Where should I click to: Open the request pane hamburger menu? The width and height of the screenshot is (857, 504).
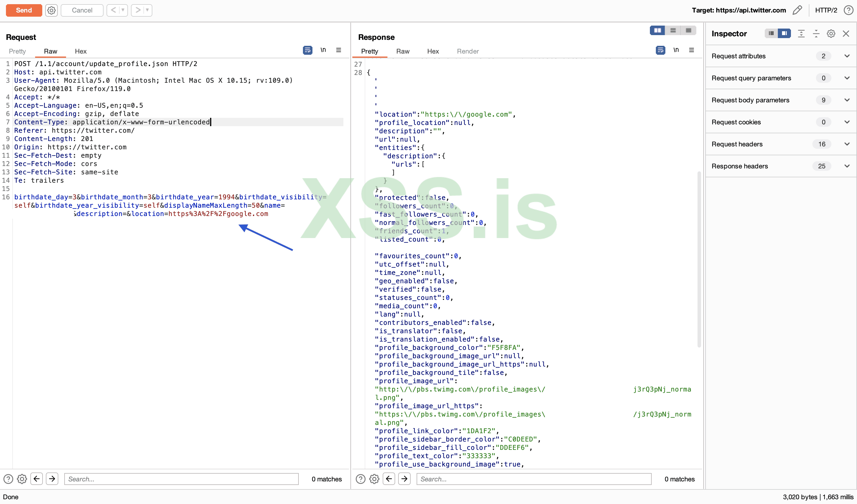(338, 50)
